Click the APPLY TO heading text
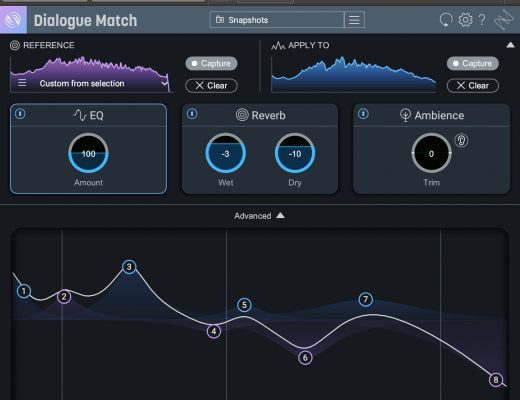The width and height of the screenshot is (520, 400). (309, 45)
